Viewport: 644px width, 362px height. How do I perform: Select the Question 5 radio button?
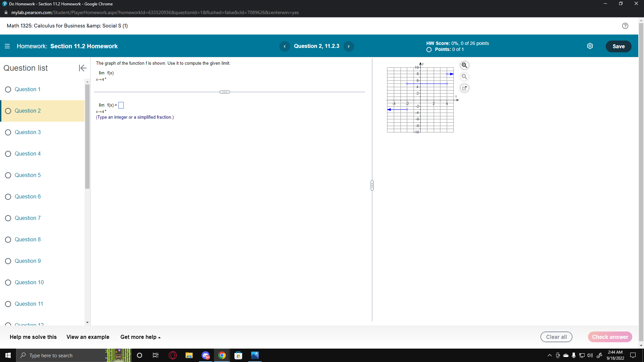(8, 175)
